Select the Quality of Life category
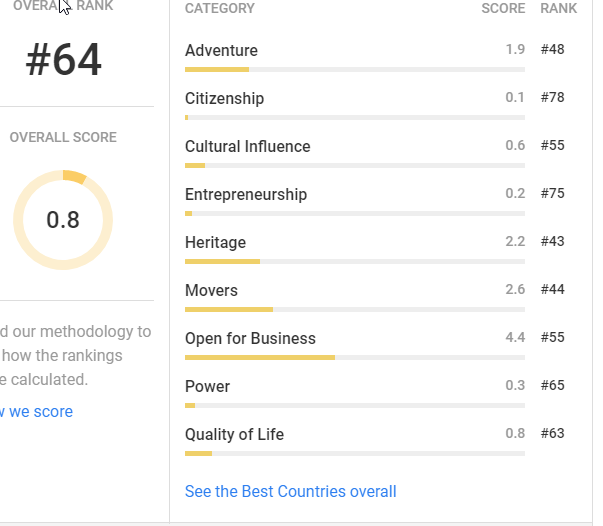 coord(234,434)
